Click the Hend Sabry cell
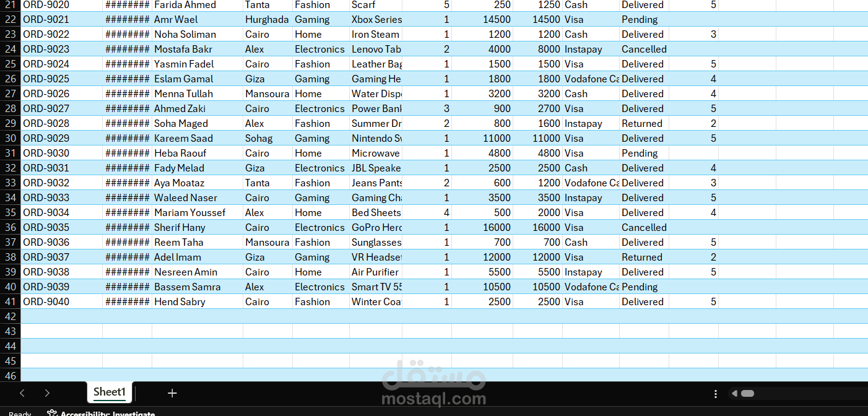 click(197, 301)
